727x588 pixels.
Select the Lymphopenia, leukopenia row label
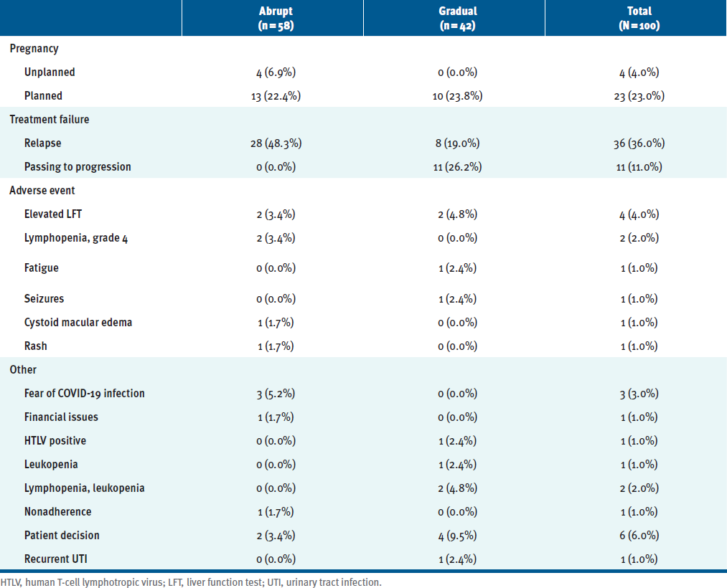point(85,488)
